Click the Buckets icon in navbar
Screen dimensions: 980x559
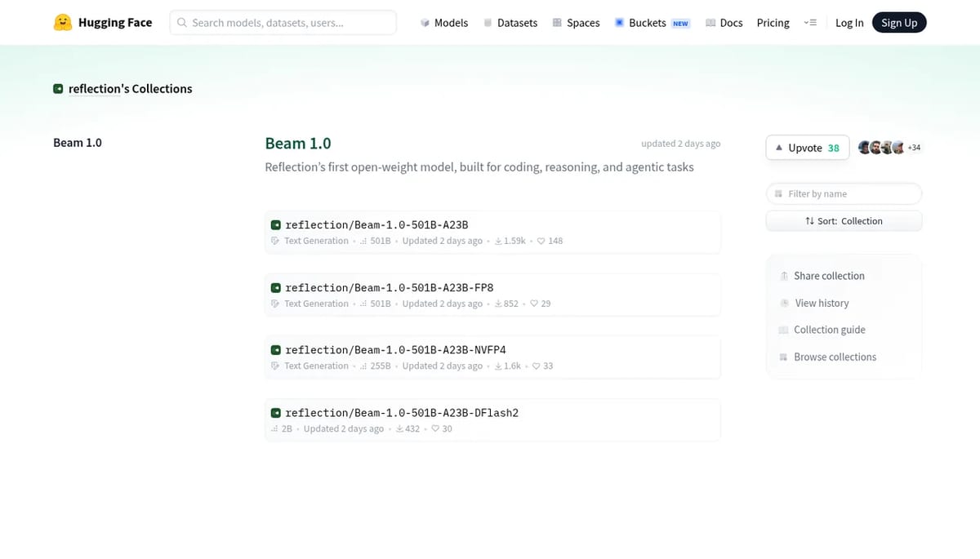(x=620, y=23)
